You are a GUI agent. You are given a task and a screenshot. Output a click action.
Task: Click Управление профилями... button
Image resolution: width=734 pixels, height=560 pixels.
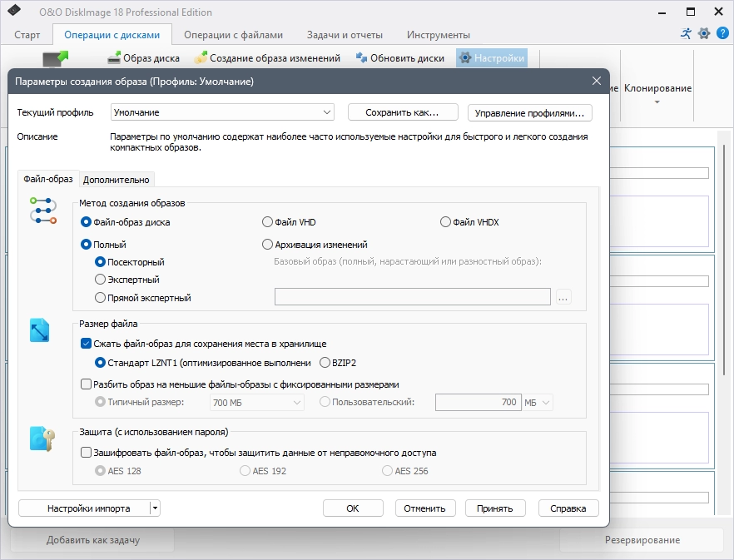coord(530,113)
